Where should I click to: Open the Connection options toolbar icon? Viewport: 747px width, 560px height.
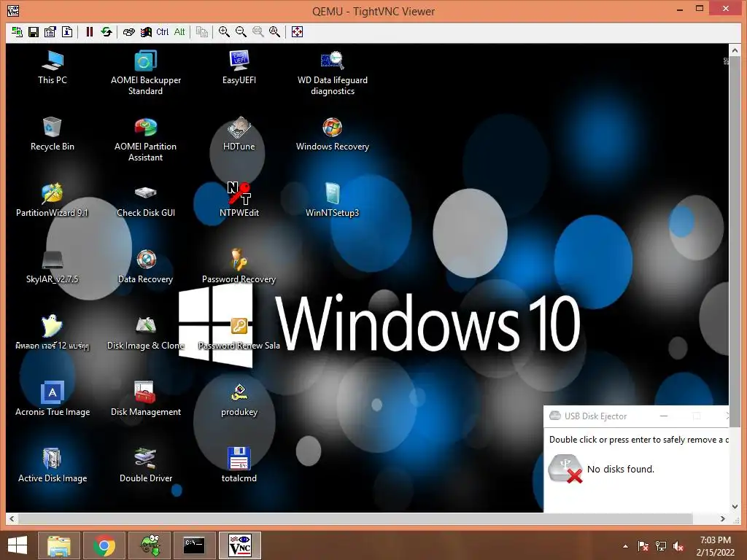click(x=50, y=32)
